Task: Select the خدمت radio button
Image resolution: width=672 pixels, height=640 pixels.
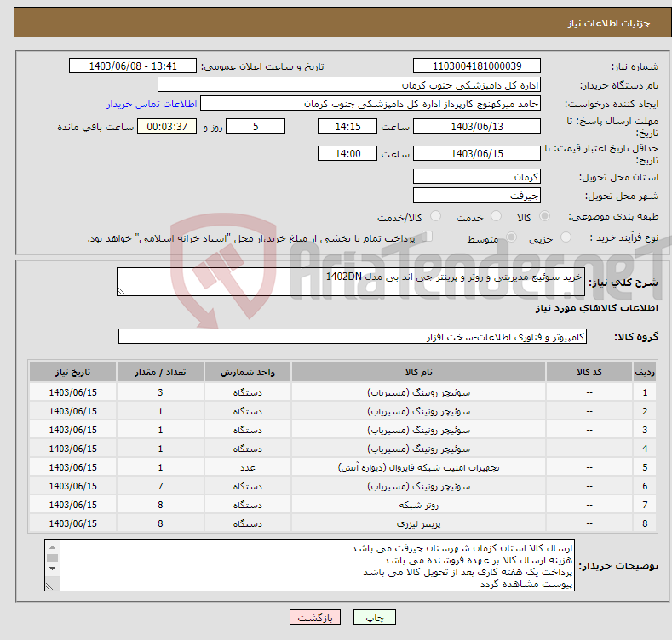Action: 496,216
